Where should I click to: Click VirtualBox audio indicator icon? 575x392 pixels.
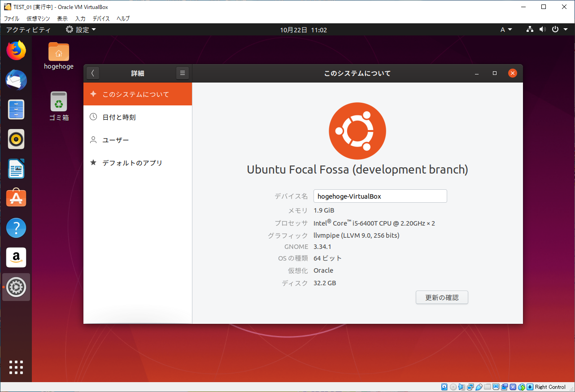coord(462,387)
